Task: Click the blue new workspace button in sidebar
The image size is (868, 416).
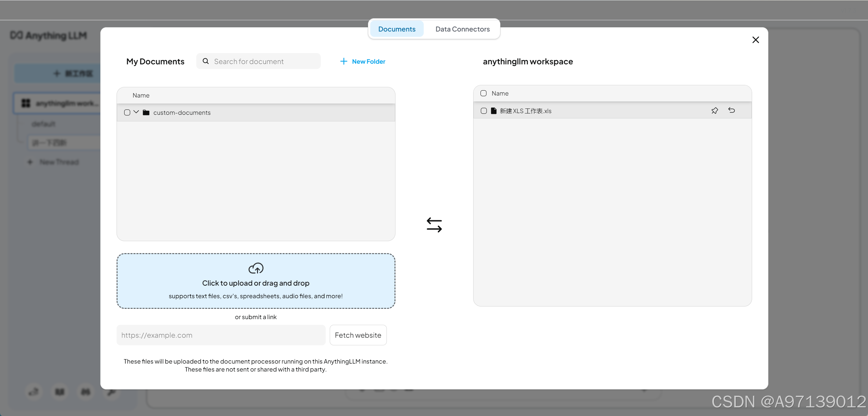Action: click(58, 73)
